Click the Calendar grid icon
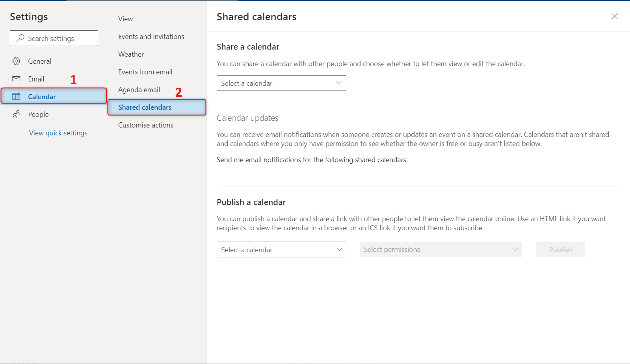Image resolution: width=630 pixels, height=364 pixels. 16,96
